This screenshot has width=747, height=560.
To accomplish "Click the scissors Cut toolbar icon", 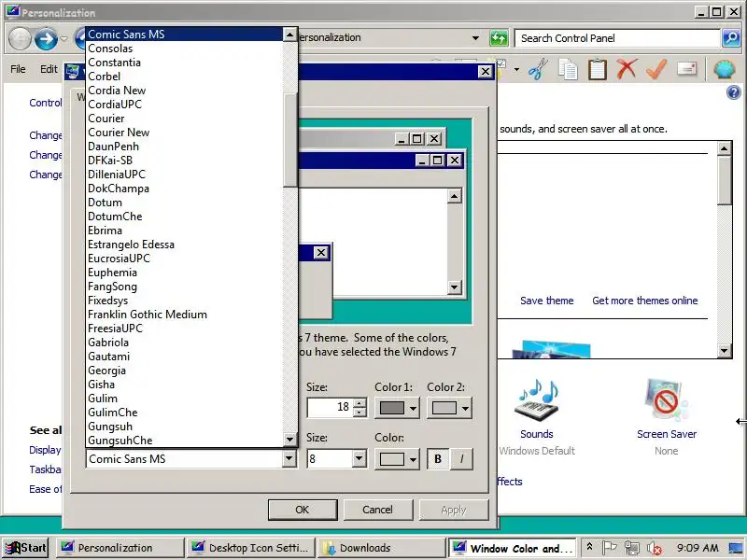I will point(539,69).
